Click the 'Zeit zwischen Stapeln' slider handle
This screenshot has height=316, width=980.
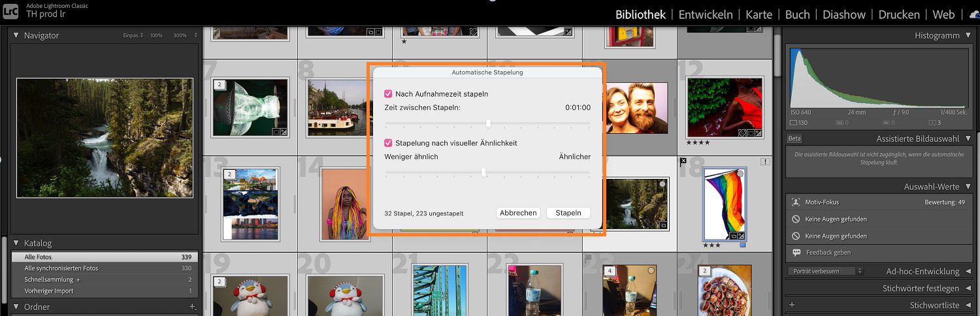488,123
